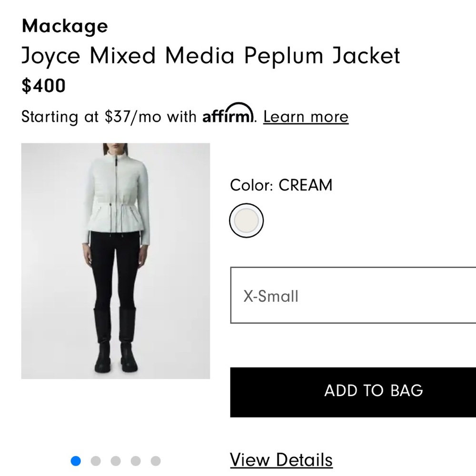Click the Starting at $37/mo text
The image size is (476, 476).
109,116
